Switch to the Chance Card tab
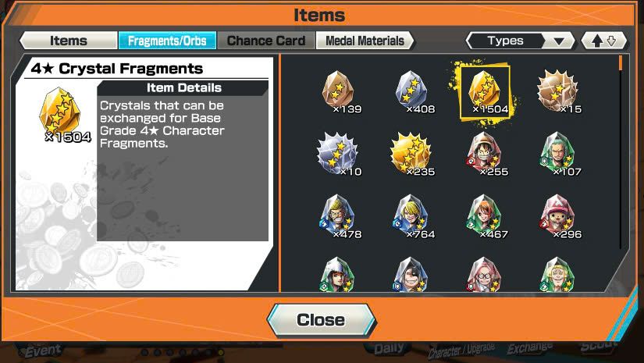 pos(266,41)
